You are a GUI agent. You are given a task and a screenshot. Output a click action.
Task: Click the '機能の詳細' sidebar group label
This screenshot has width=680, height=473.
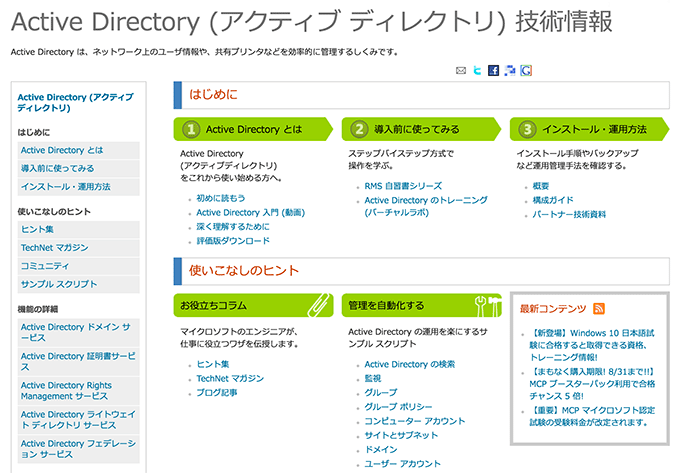pos(38,309)
